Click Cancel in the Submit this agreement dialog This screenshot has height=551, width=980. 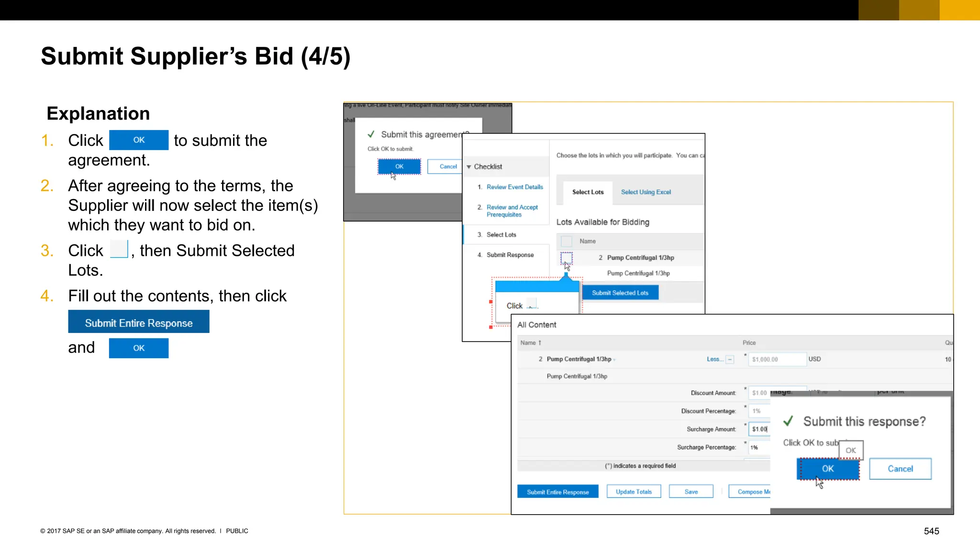(448, 166)
